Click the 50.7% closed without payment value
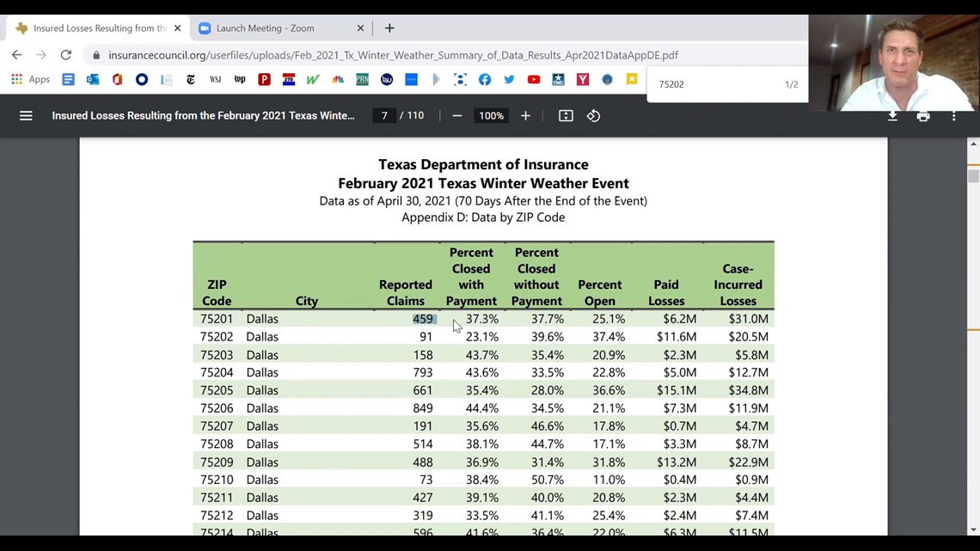The image size is (980, 551). (x=548, y=480)
